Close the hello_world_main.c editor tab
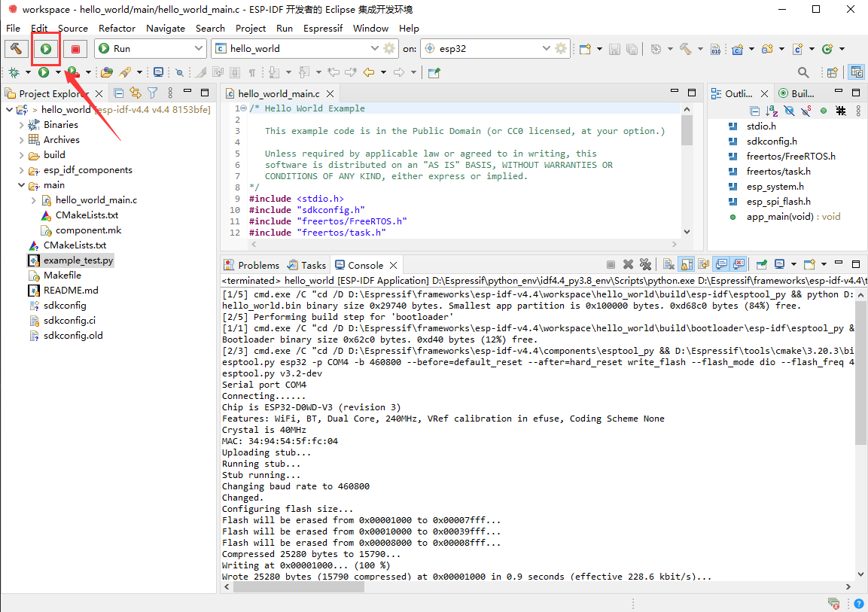 pos(330,93)
